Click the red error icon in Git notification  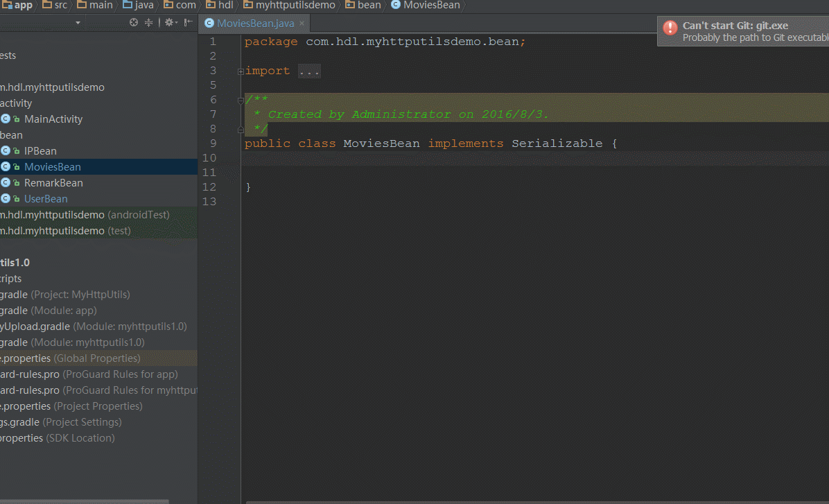coord(670,28)
